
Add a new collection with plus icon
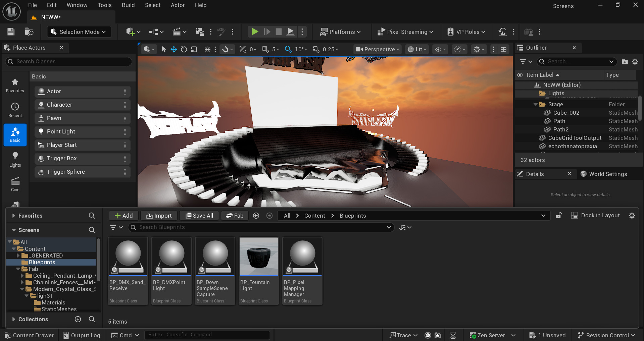pos(78,319)
